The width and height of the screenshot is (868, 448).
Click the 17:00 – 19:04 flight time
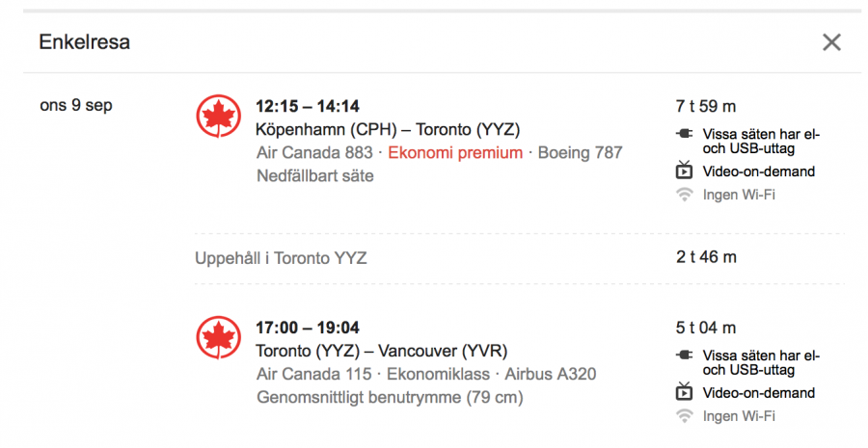click(308, 328)
